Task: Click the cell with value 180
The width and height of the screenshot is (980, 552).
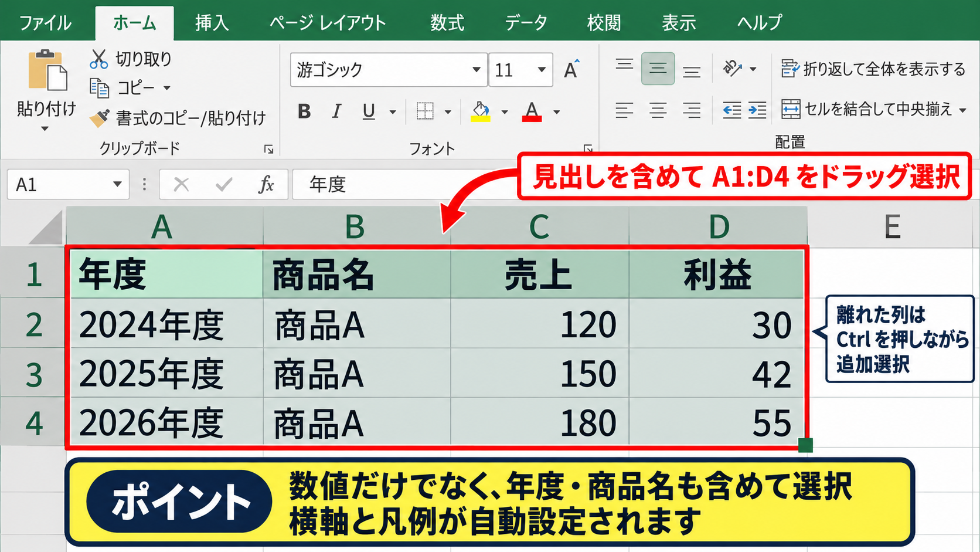Action: pos(540,423)
